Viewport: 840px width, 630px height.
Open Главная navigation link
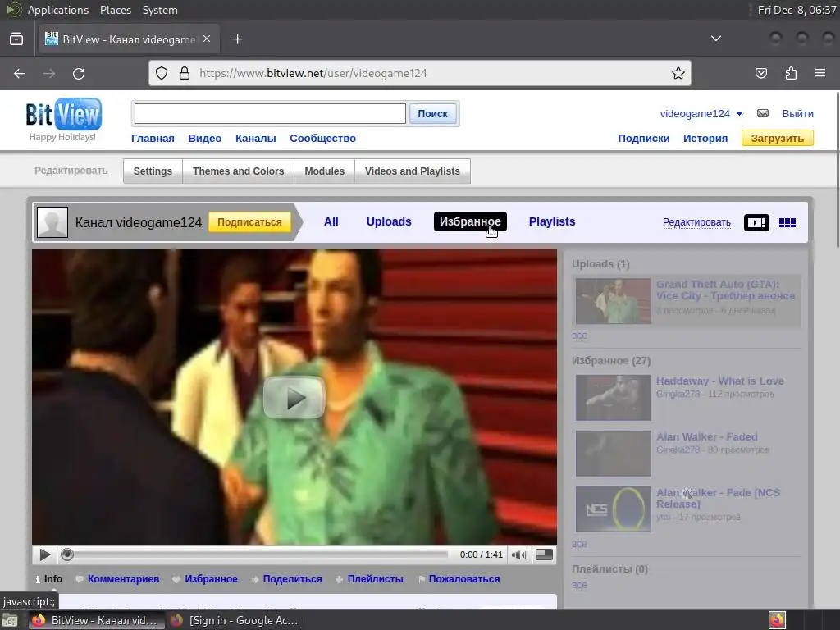pos(153,138)
